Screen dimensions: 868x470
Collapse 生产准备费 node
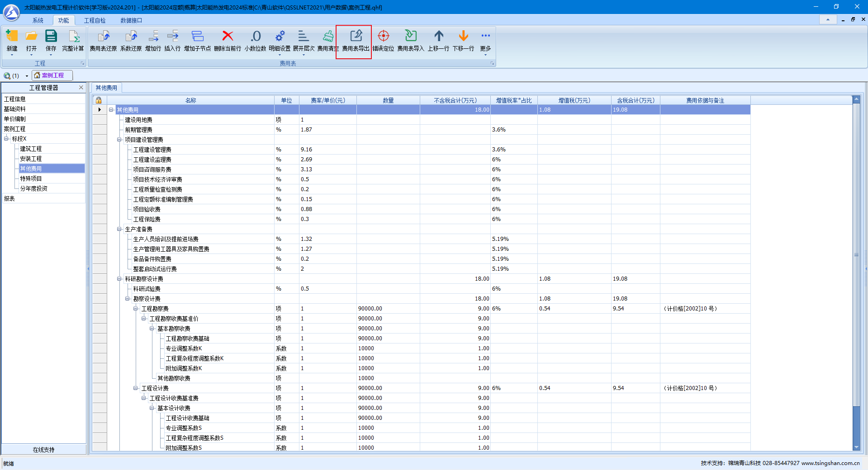119,229
